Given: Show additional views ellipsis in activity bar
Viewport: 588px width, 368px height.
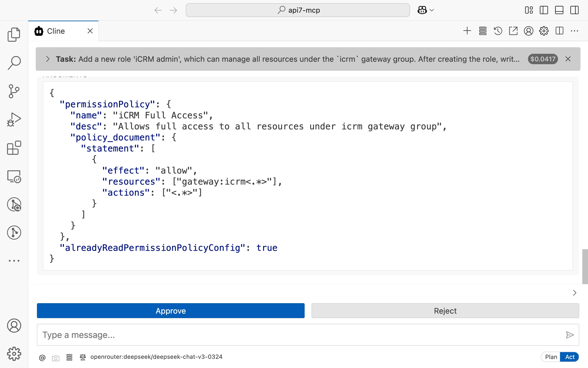Looking at the screenshot, I should [x=14, y=261].
